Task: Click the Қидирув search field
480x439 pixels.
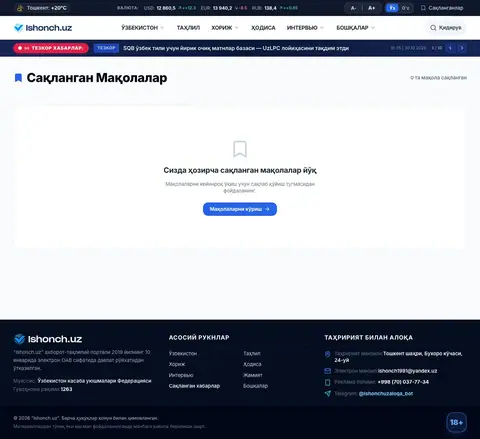Action: (x=446, y=28)
